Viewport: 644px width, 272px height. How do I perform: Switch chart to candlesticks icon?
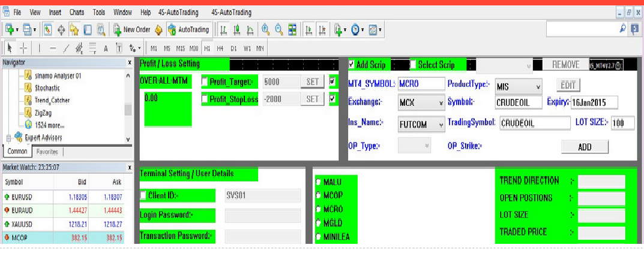click(x=236, y=29)
